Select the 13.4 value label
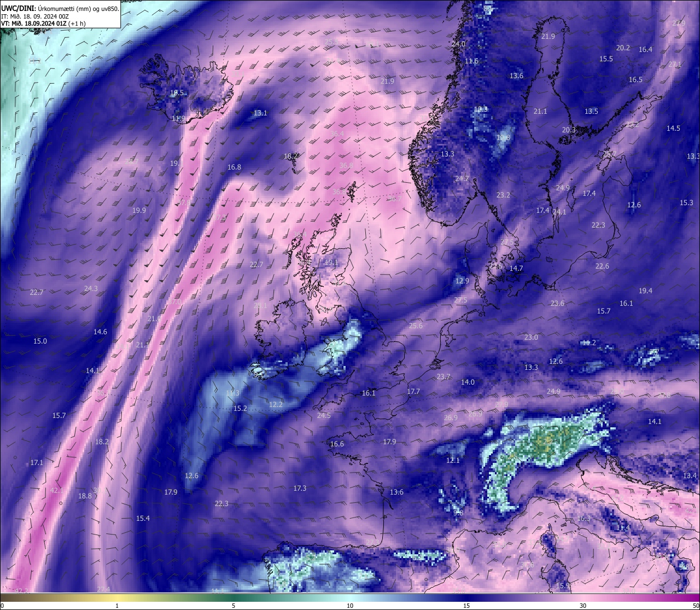This screenshot has height=610, width=700. pos(690,476)
